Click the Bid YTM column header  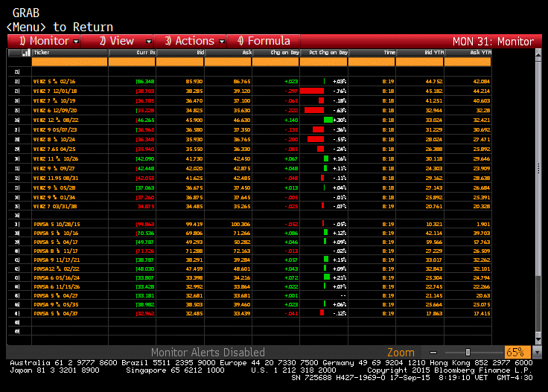pos(420,53)
